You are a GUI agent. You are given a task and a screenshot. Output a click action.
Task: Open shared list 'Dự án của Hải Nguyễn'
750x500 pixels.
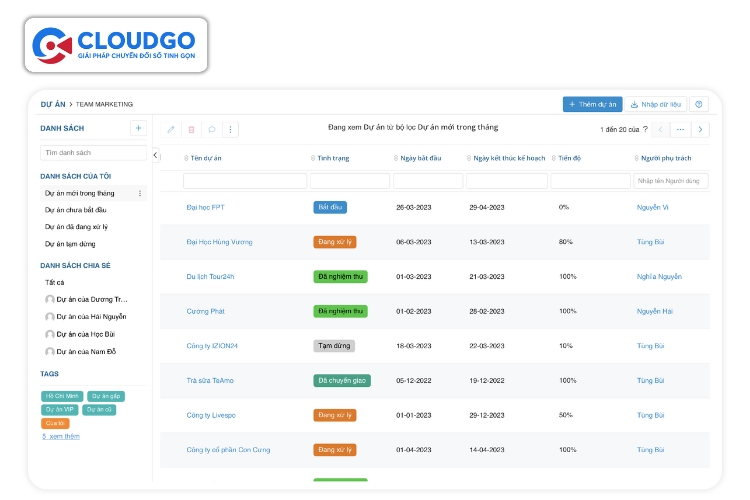91,316
